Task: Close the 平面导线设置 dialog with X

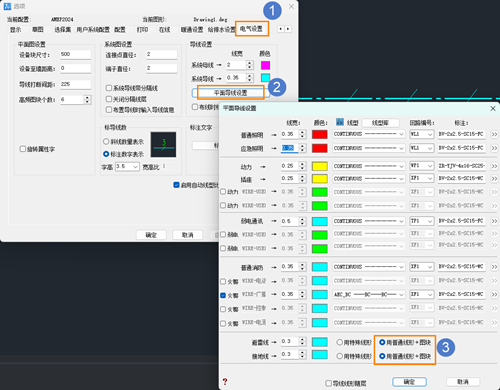Action: point(493,109)
